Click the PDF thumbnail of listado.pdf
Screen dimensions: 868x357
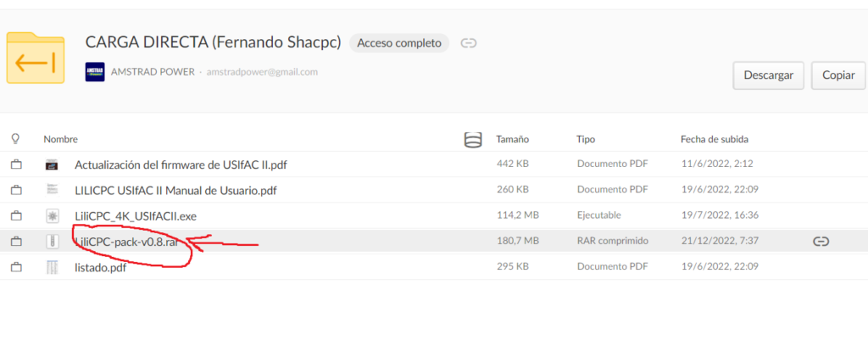click(x=52, y=267)
